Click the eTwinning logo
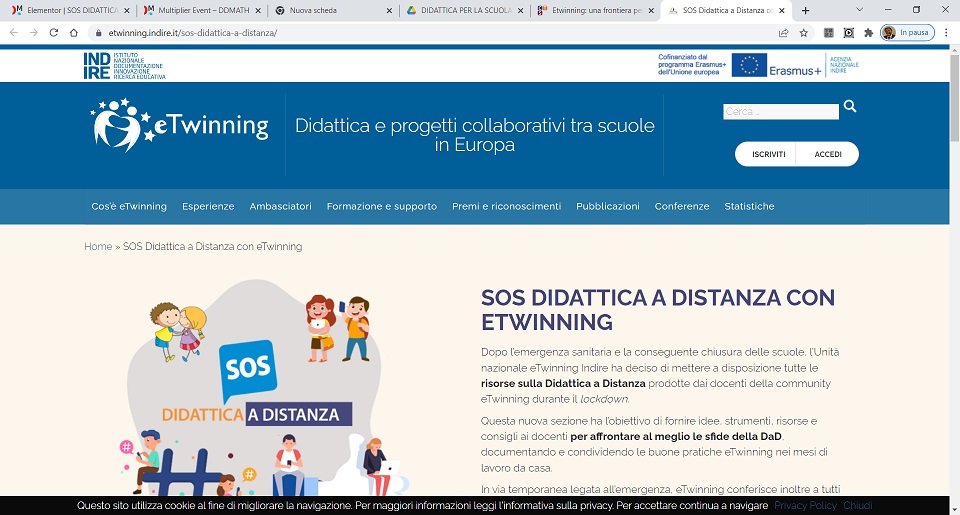The width and height of the screenshot is (960, 515). tap(179, 125)
